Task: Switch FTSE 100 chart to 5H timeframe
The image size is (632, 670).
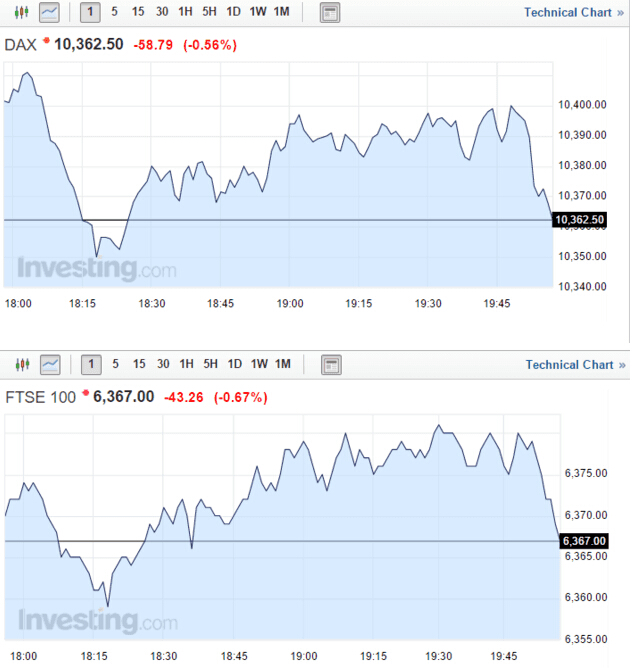Action: [x=209, y=364]
